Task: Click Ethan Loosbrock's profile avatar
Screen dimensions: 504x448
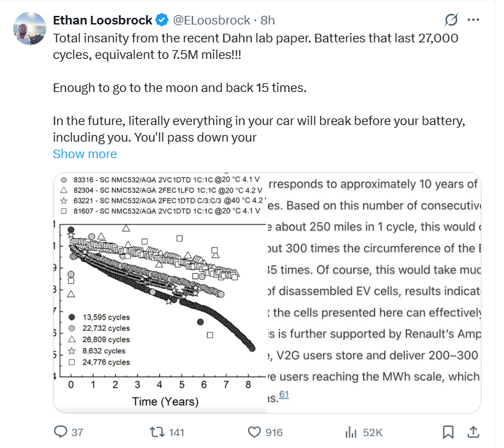Action: coord(29,27)
